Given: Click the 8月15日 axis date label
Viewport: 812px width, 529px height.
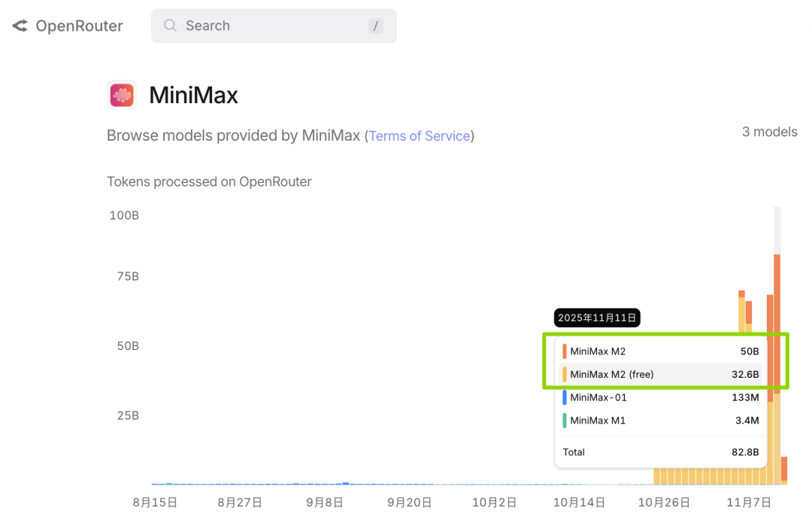Looking at the screenshot, I should (154, 503).
